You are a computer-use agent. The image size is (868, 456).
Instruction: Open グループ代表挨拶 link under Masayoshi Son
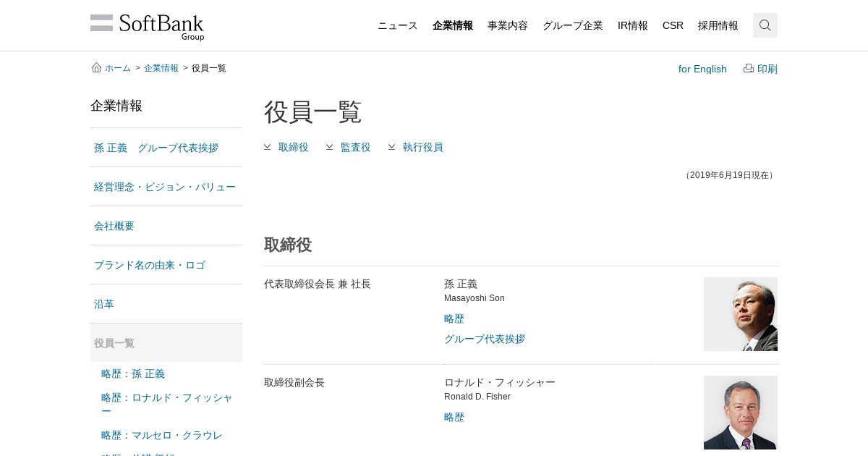coord(484,339)
